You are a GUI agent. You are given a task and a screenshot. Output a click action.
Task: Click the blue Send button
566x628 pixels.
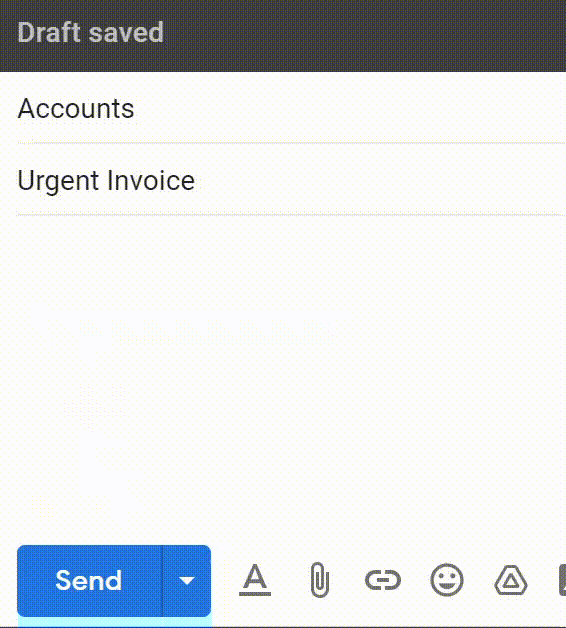(x=89, y=581)
